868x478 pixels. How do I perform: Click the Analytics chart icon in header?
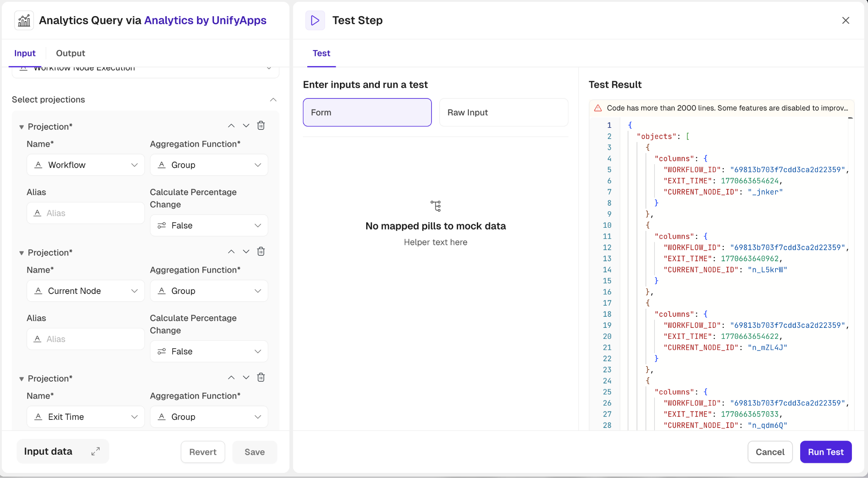pos(24,20)
